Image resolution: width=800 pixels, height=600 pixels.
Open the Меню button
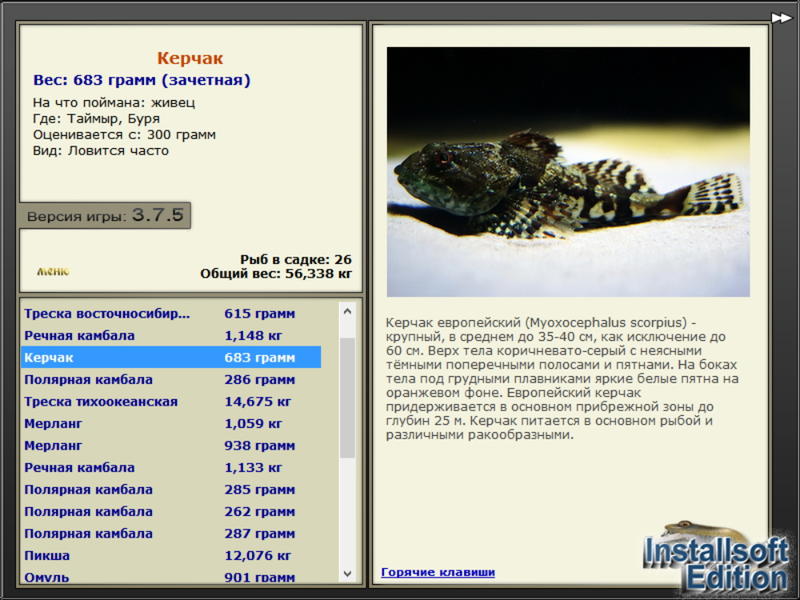[52, 271]
